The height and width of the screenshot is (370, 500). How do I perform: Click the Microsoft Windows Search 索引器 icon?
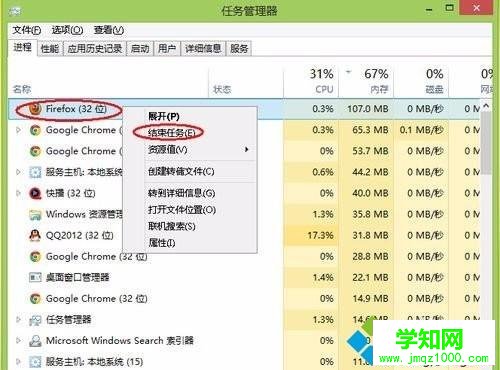35,341
